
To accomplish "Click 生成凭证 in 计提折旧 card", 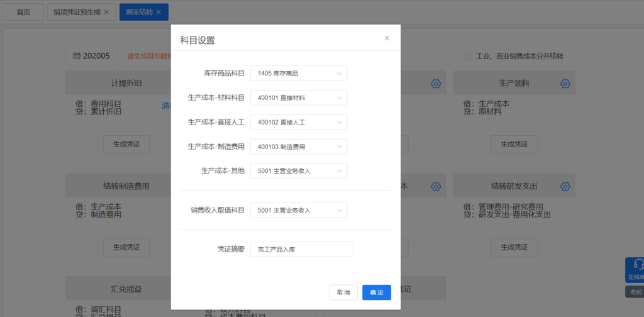I will point(126,145).
